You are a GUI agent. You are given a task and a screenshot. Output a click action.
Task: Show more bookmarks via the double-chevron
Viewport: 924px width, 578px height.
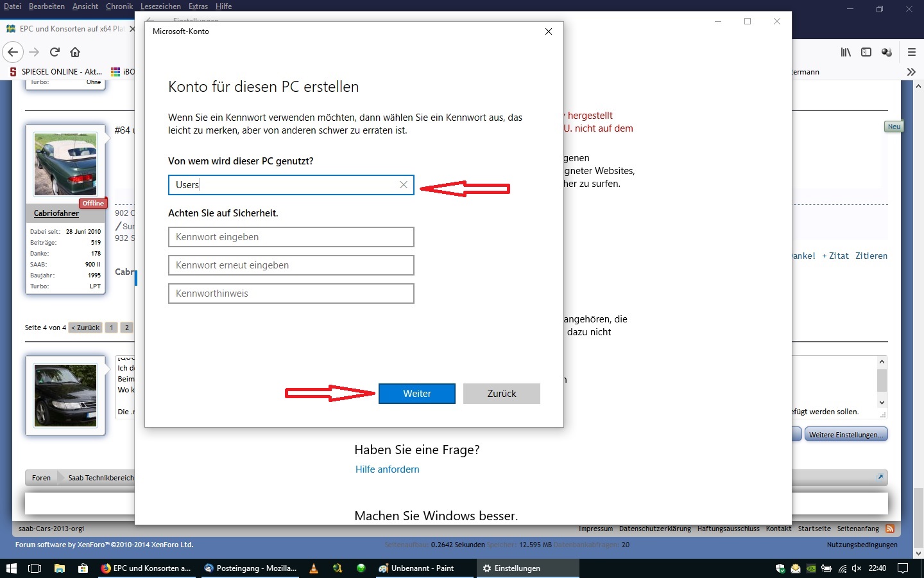(911, 72)
